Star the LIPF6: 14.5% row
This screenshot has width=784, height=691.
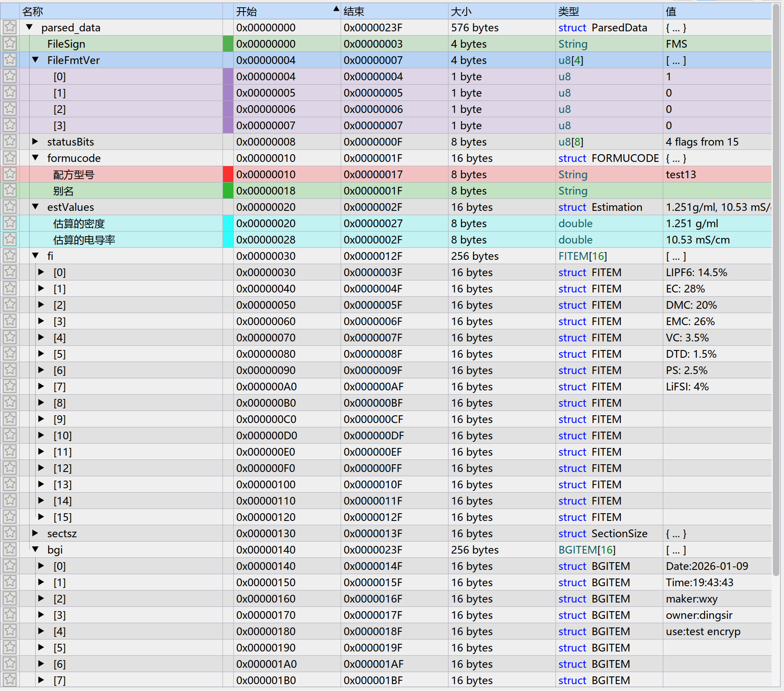pyautogui.click(x=10, y=272)
